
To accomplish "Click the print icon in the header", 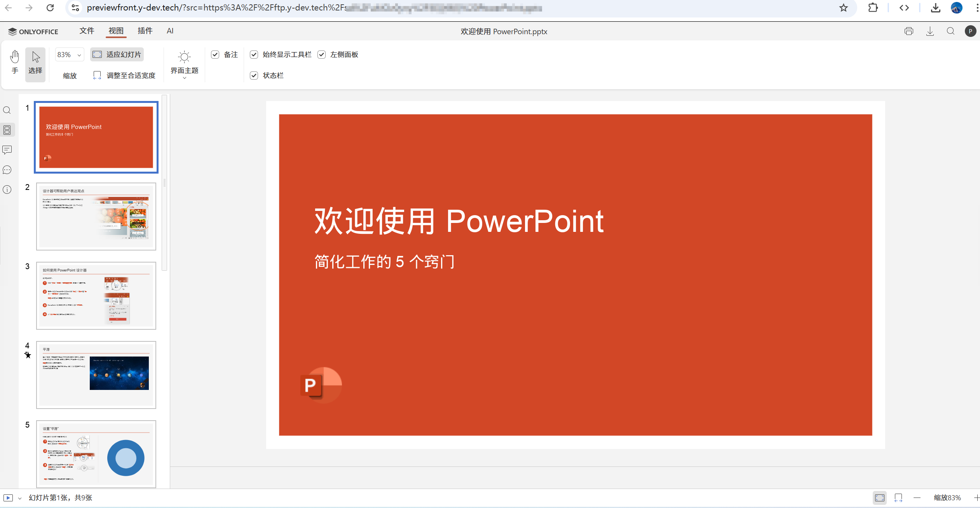I will (909, 31).
